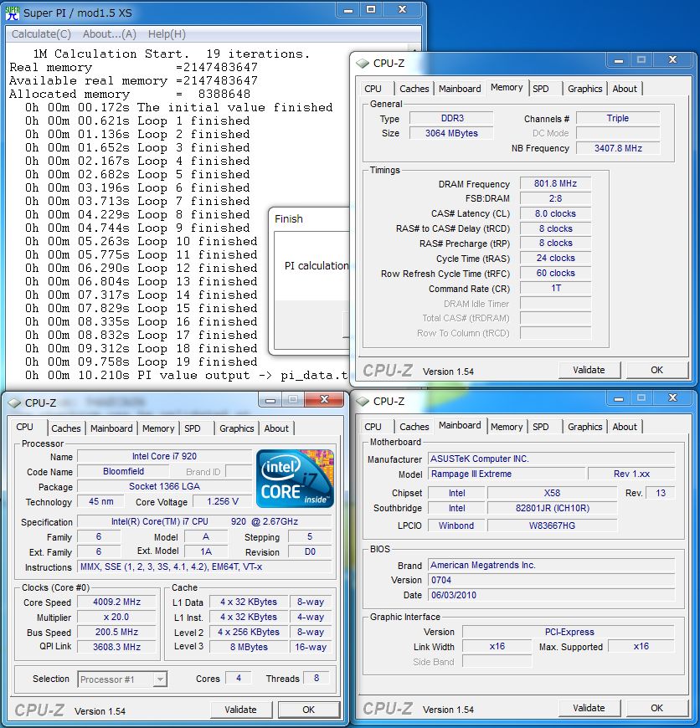The height and width of the screenshot is (728, 700).
Task: Switch to Memory tab in the motherboard CPU-Z window
Action: (x=507, y=427)
